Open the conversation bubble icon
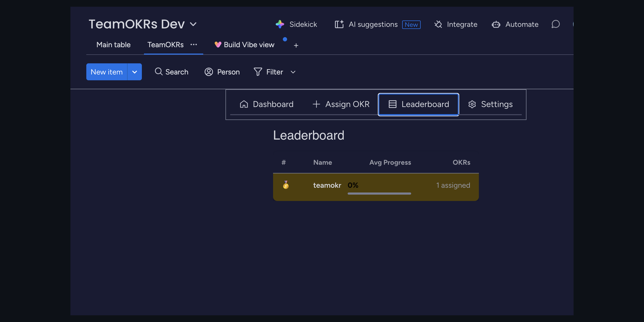The height and width of the screenshot is (322, 644). [556, 24]
